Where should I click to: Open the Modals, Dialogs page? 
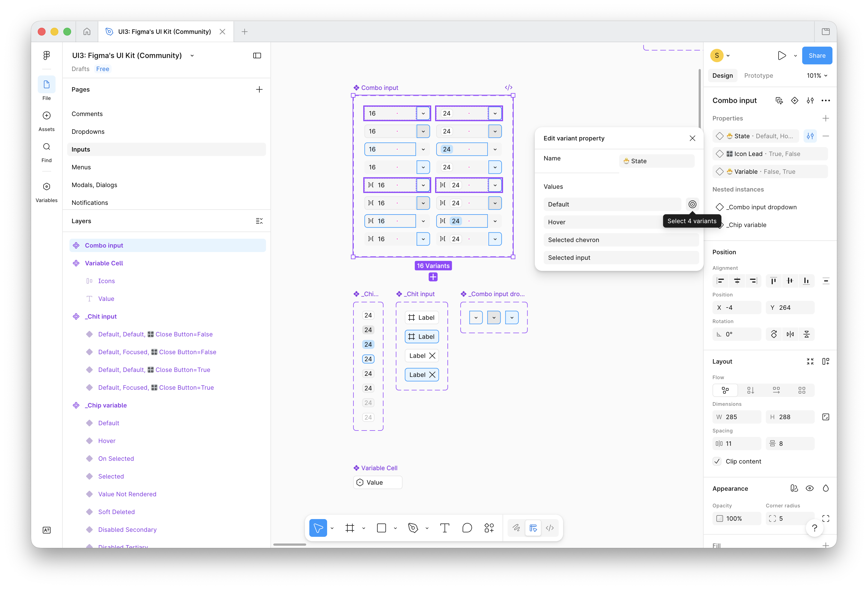[94, 185]
